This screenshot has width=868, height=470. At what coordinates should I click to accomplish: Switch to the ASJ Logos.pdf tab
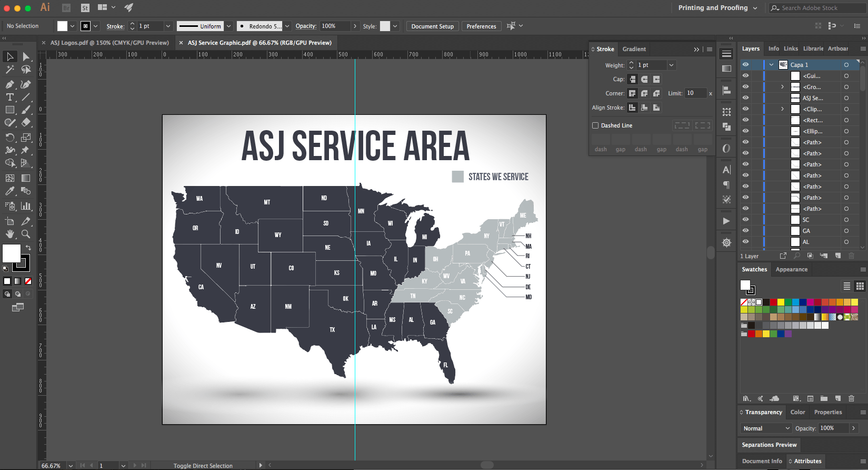(109, 43)
